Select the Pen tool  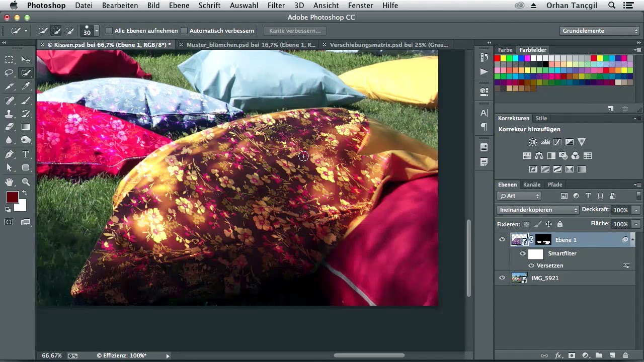tap(9, 154)
